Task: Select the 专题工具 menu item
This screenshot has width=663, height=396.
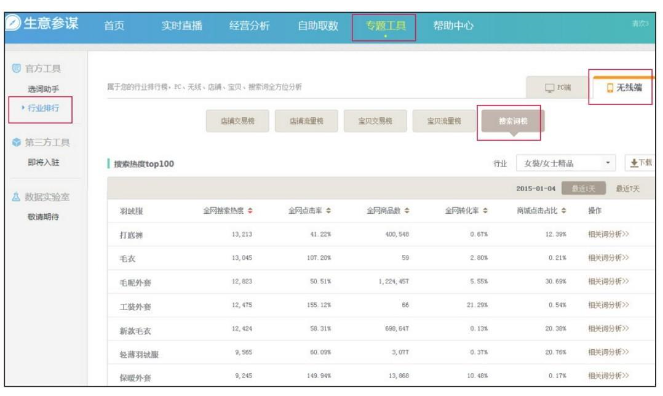Action: pos(385,26)
